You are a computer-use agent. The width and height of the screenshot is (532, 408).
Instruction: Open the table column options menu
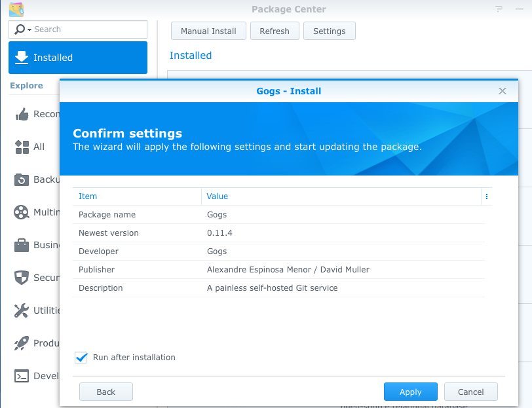tap(487, 196)
